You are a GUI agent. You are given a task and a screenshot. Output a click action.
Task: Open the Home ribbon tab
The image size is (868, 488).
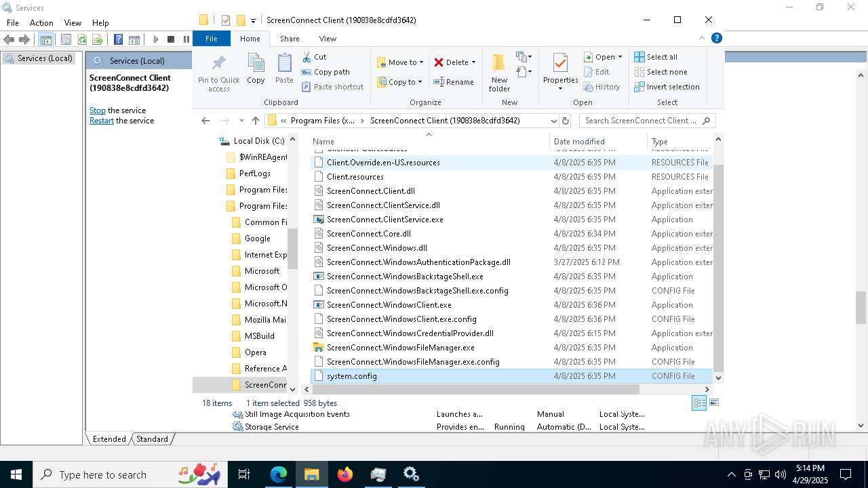click(x=250, y=39)
